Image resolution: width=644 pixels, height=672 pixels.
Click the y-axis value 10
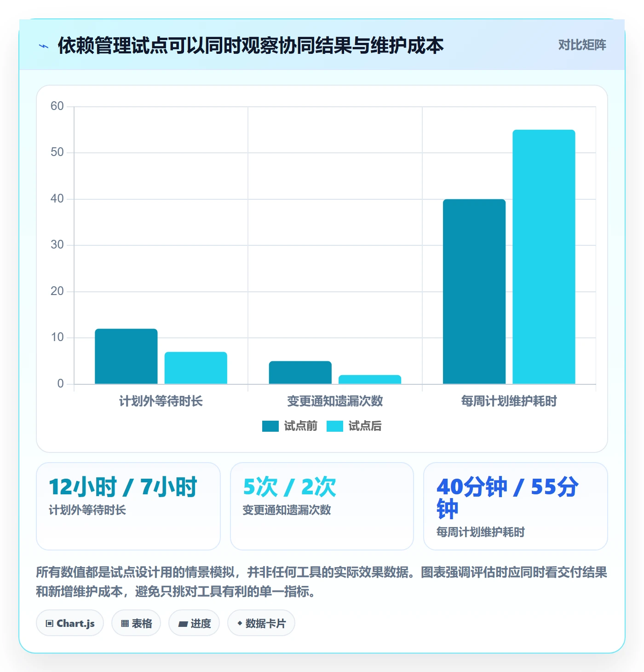[x=57, y=337]
